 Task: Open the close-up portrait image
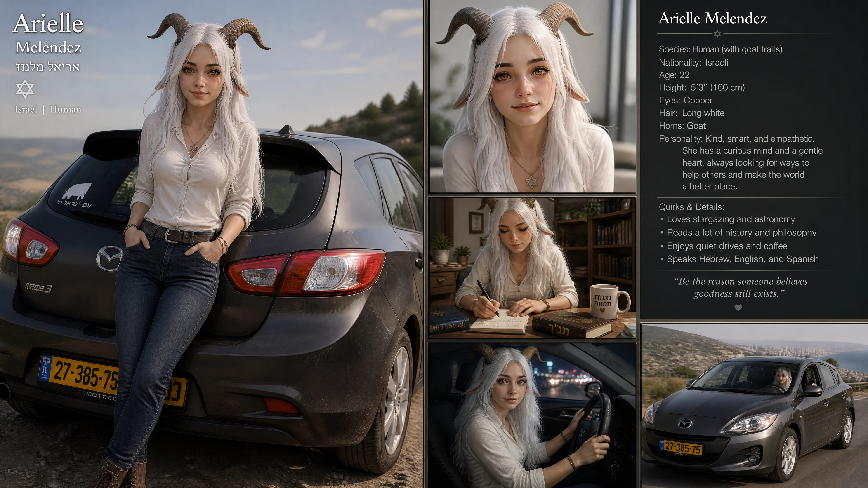coord(532,96)
